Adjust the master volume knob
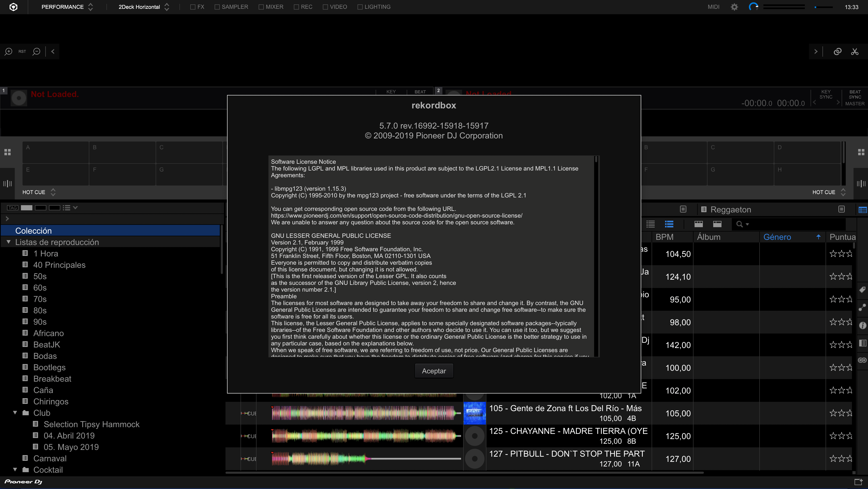Viewport: 868px width, 489px height. point(753,7)
